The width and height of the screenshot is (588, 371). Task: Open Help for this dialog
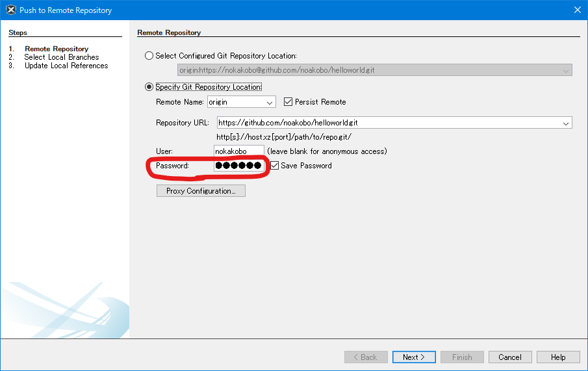point(558,357)
